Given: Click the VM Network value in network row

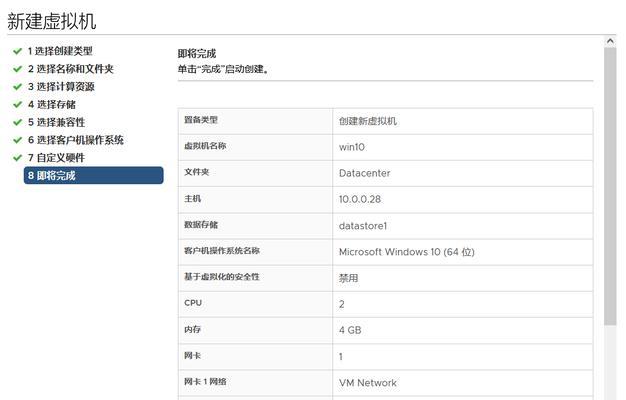Looking at the screenshot, I should pyautogui.click(x=368, y=383).
